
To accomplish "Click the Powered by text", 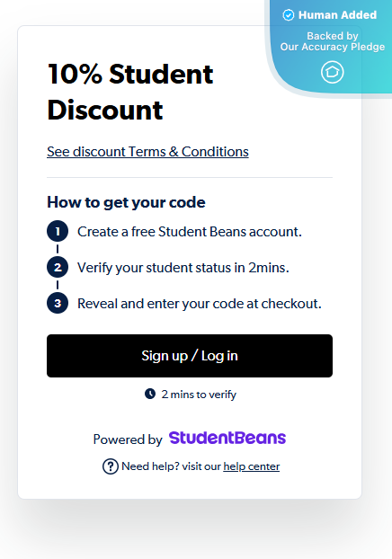I will click(128, 439).
